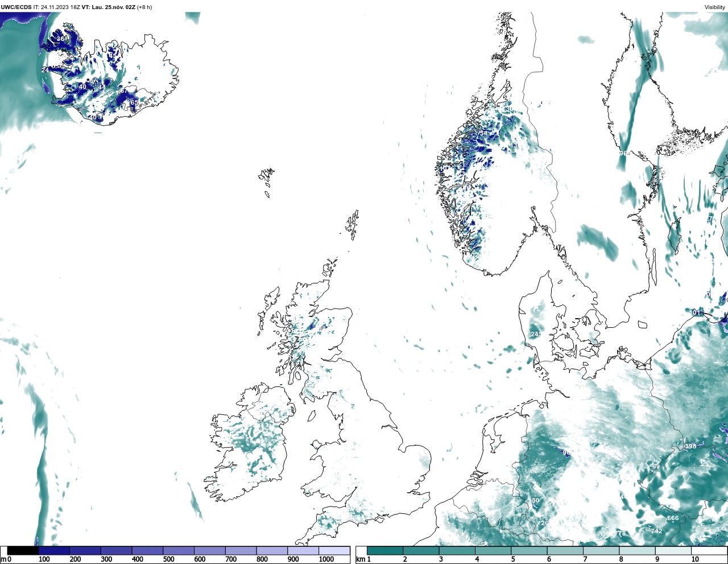Viewport: 728px width, 564px height.
Task: Click the '398' value on the map
Action: point(690,446)
